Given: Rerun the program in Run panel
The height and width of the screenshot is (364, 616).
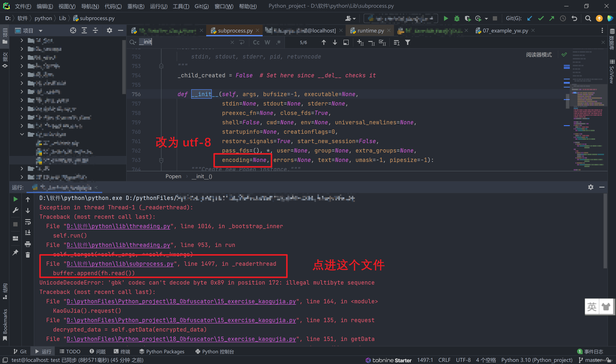Looking at the screenshot, I should pyautogui.click(x=15, y=199).
